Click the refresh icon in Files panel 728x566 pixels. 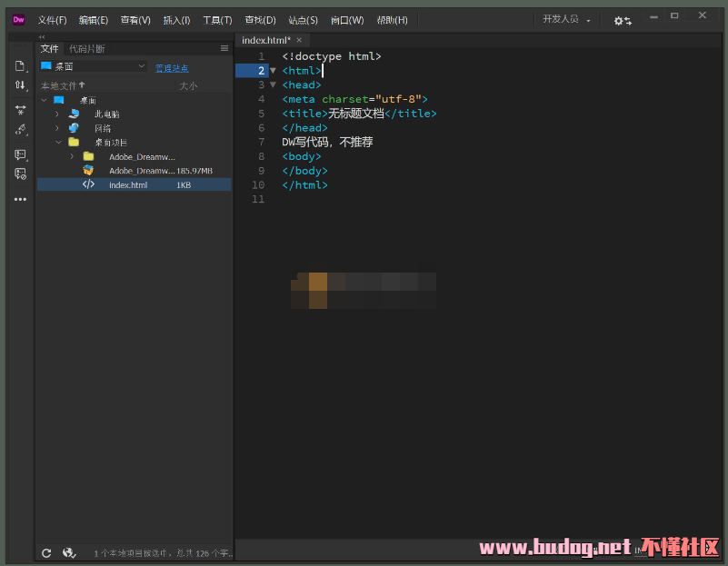pos(46,552)
